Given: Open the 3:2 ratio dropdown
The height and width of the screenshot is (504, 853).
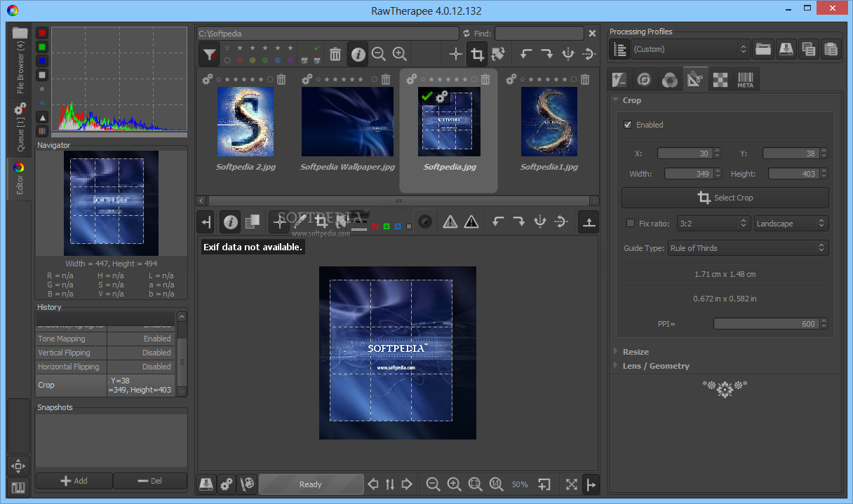Looking at the screenshot, I should pos(713,224).
